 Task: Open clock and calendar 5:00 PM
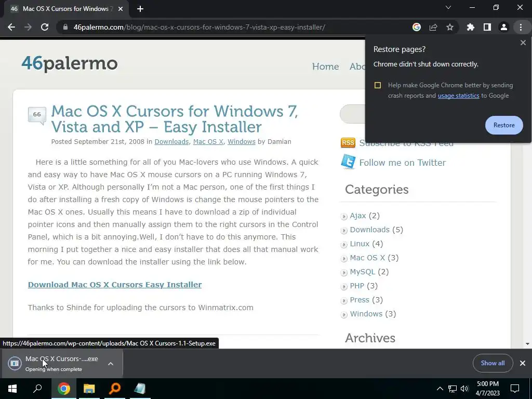pos(487,389)
